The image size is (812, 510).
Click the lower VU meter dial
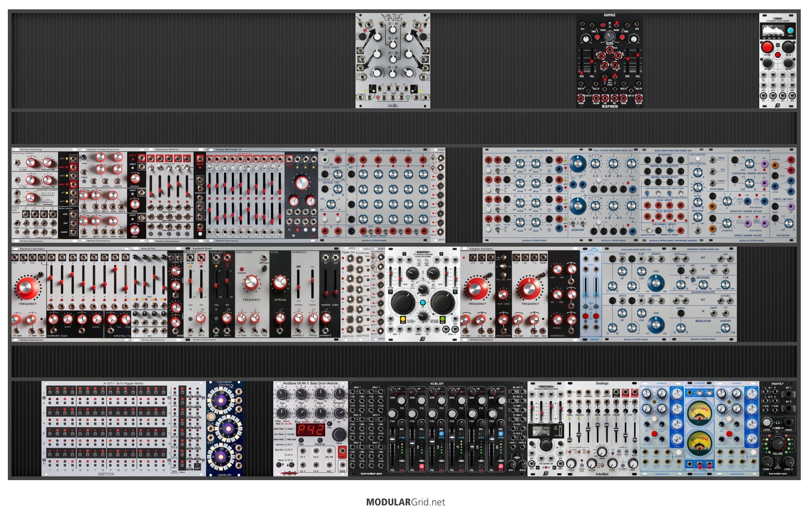pos(699,443)
